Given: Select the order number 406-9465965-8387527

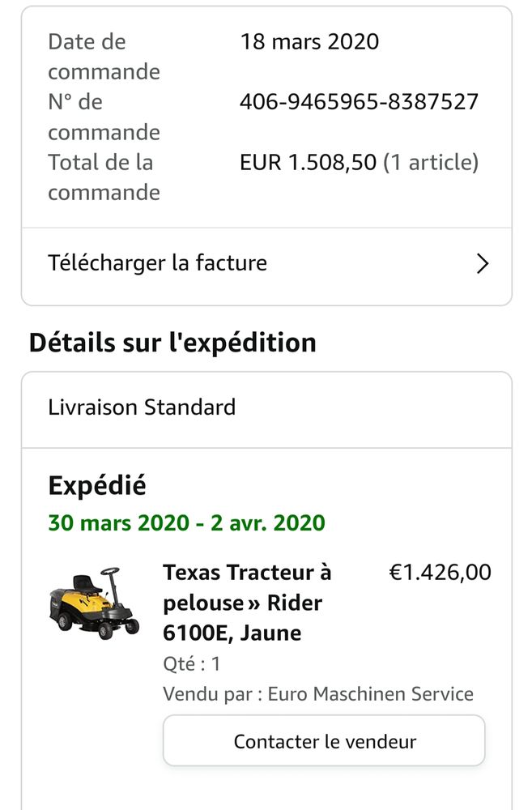Looking at the screenshot, I should (x=359, y=102).
